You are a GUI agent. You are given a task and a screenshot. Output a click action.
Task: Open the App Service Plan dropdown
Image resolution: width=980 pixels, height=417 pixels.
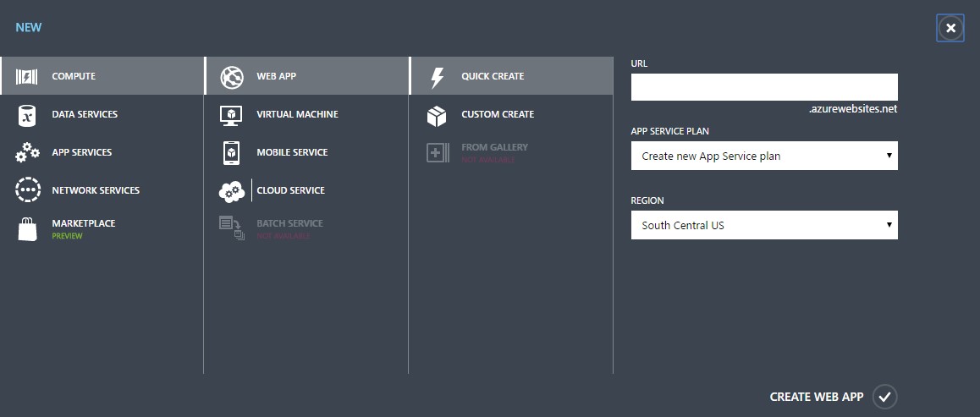pyautogui.click(x=763, y=156)
